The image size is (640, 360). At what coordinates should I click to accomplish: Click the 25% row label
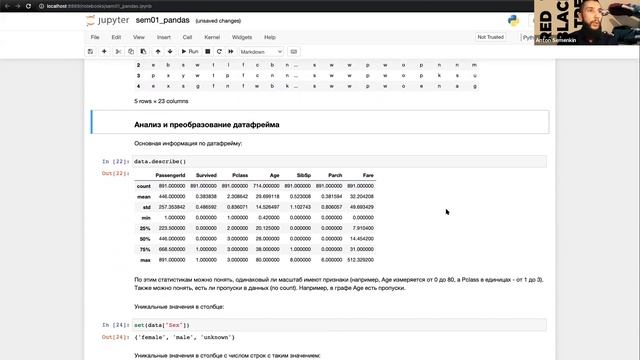(x=145, y=229)
